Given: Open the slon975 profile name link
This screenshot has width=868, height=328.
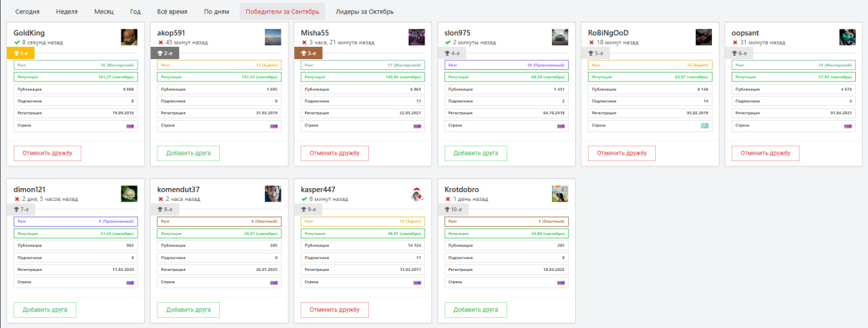Looking at the screenshot, I should pos(458,33).
